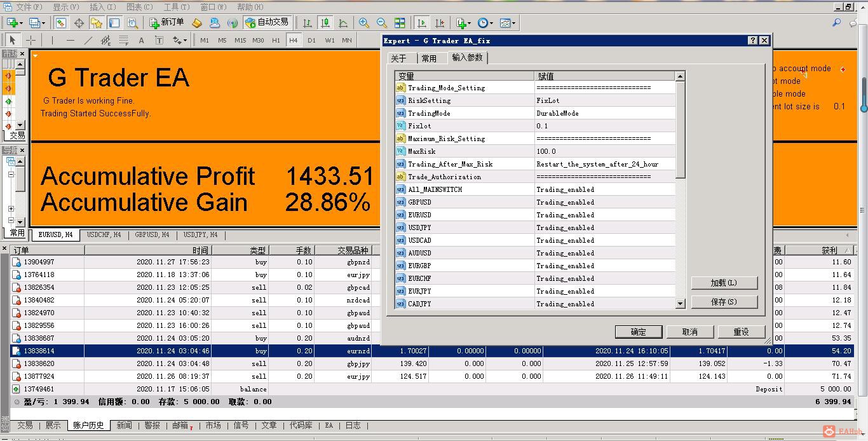Open the periods clock dropdown icon
The width and height of the screenshot is (868, 441).
(485, 23)
